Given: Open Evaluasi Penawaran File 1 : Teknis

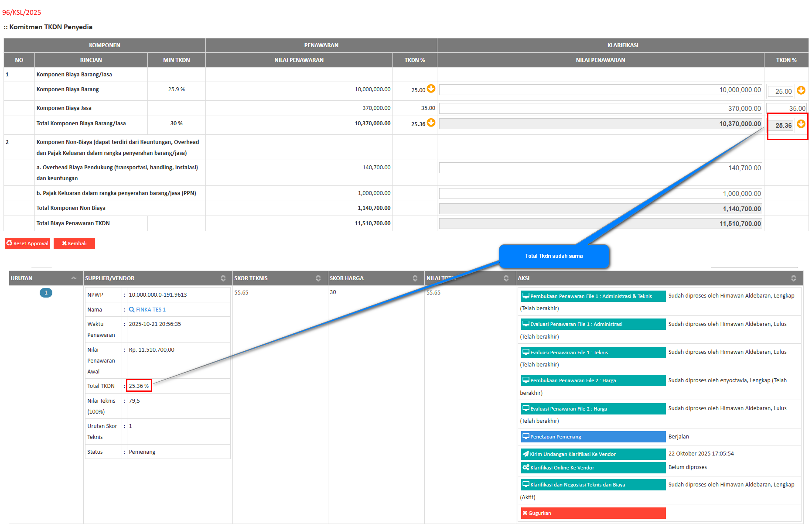Looking at the screenshot, I should click(x=593, y=353).
